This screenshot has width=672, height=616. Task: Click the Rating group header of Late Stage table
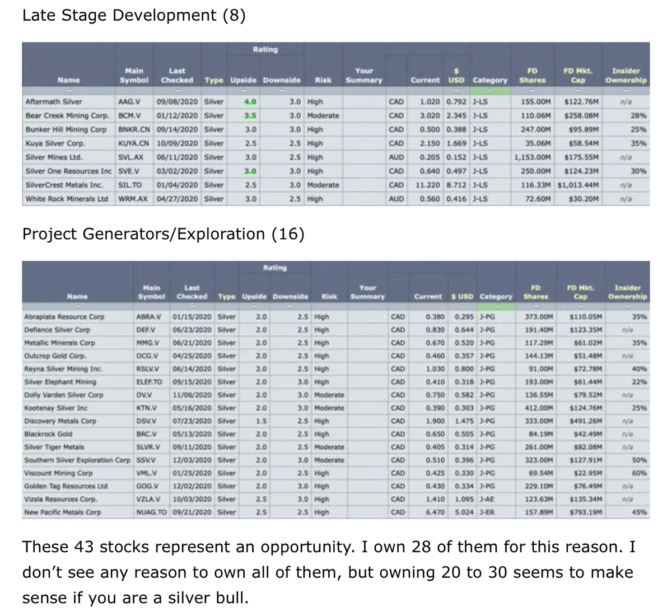click(265, 50)
